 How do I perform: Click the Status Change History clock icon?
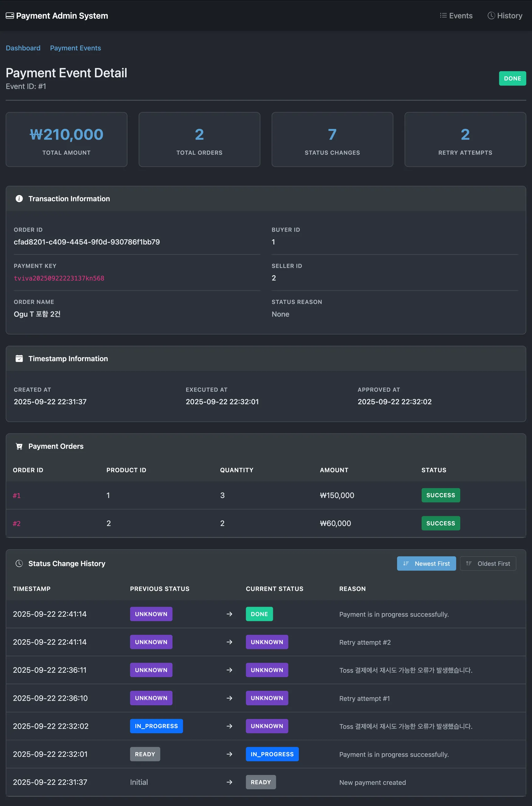click(x=19, y=563)
